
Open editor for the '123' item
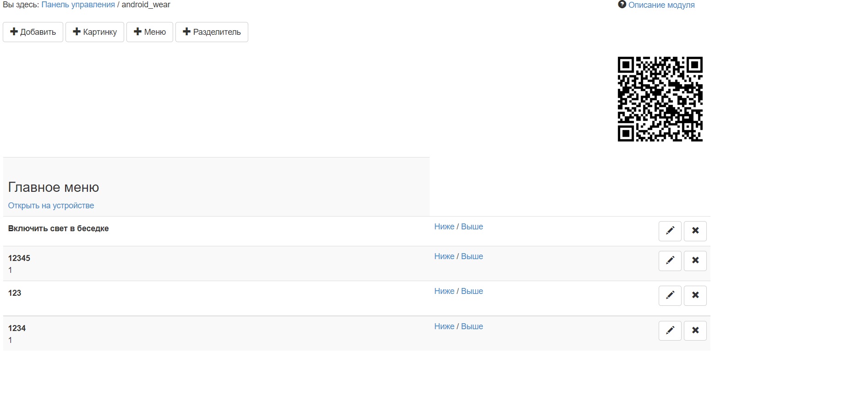670,295
